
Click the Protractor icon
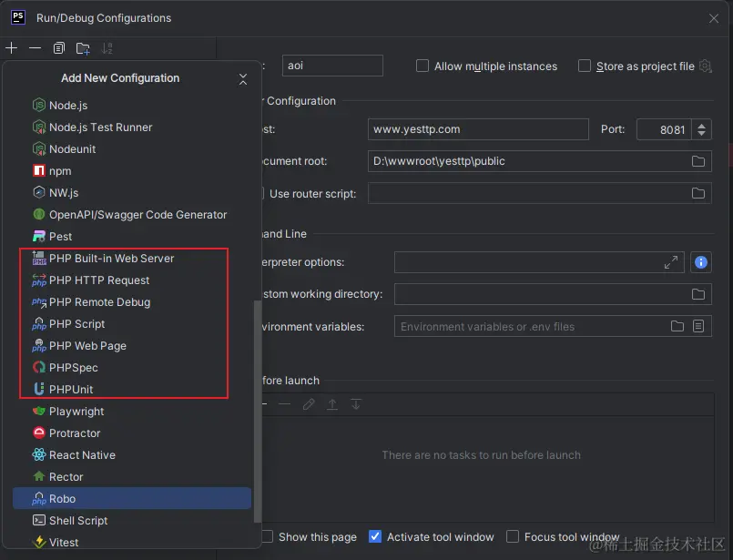(39, 433)
